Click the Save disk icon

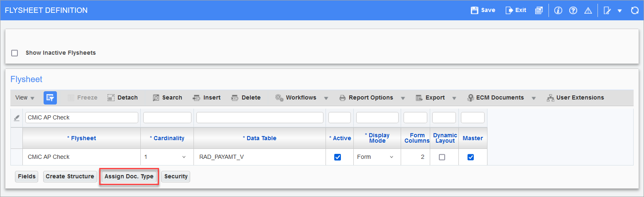(x=475, y=10)
